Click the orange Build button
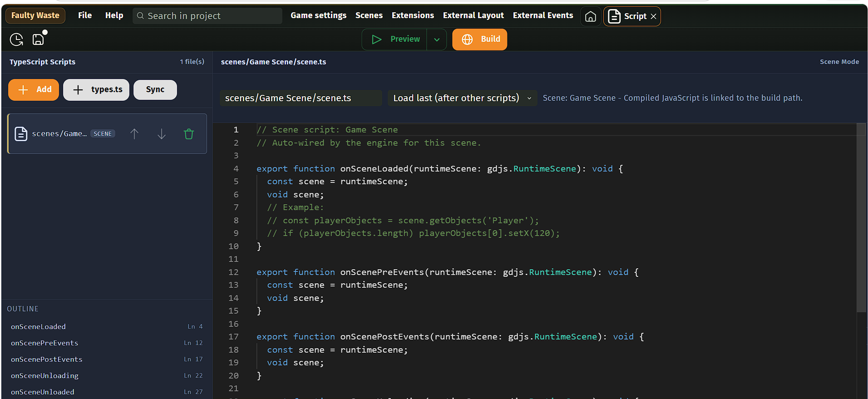The width and height of the screenshot is (868, 399). click(x=479, y=39)
